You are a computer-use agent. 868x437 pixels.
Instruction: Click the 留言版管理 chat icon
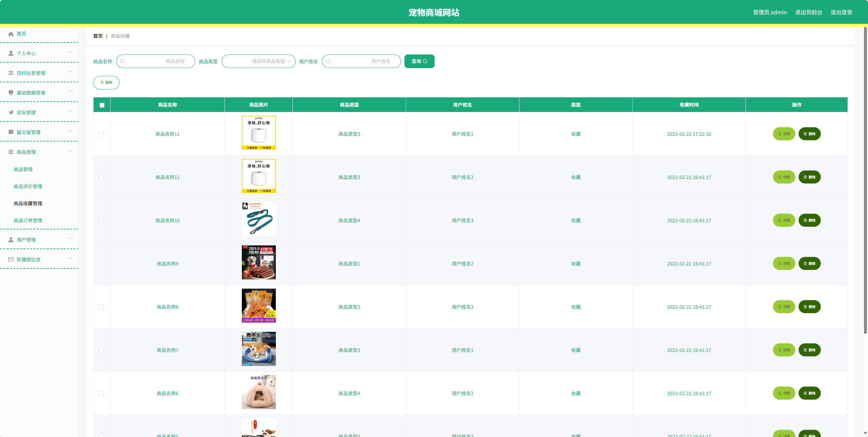(x=11, y=132)
